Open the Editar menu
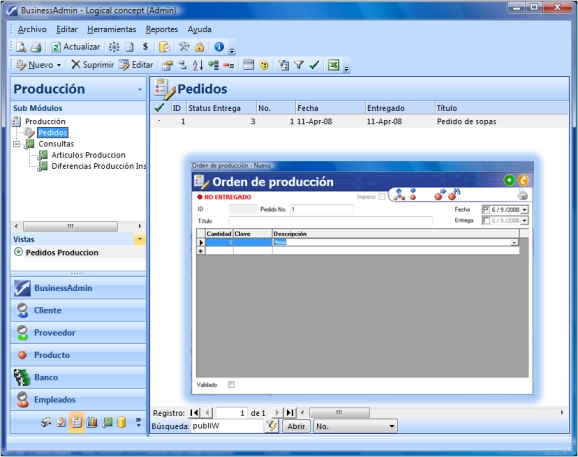Viewport: 578px width, 457px height. pos(67,29)
